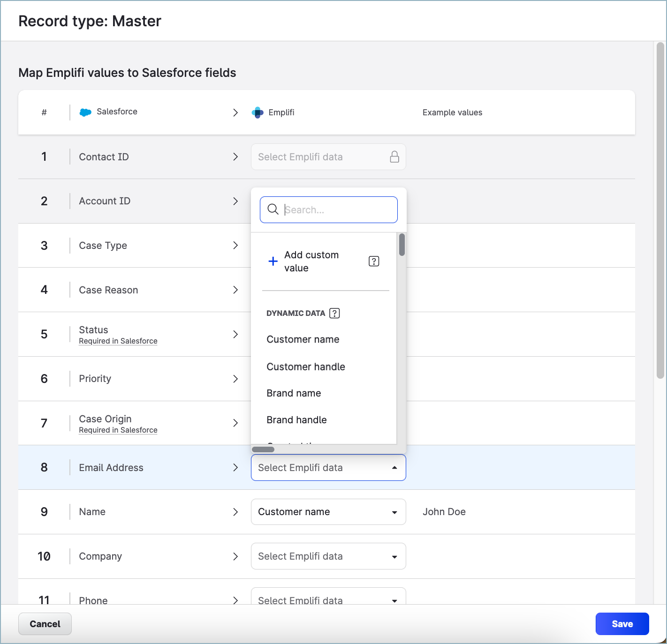Click the Salesforce cloud icon in header
Viewport: 667px width, 644px height.
click(84, 112)
